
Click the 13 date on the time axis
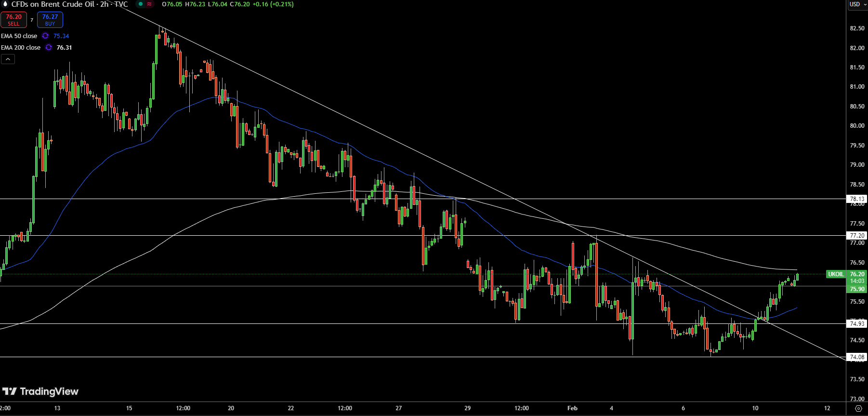pyautogui.click(x=57, y=408)
